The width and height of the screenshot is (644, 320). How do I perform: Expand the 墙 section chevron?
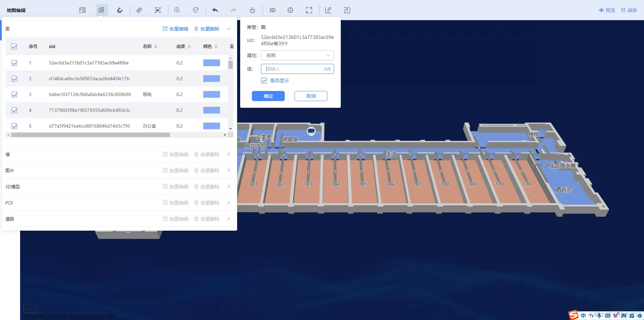(x=229, y=154)
